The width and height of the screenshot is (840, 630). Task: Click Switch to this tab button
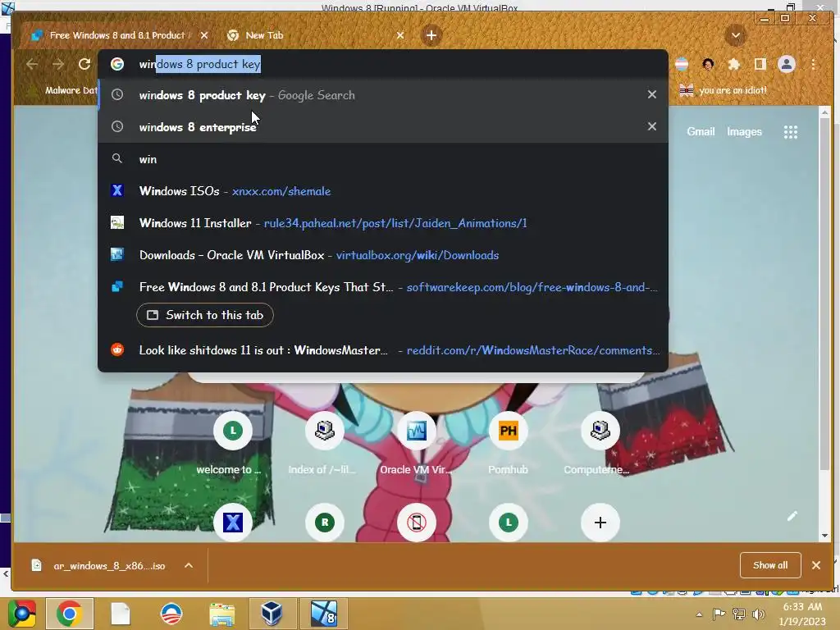pos(205,315)
